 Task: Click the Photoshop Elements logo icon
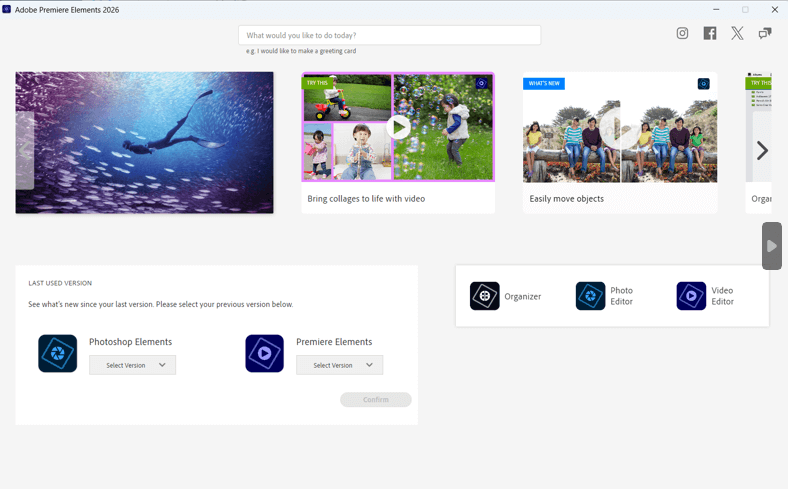(x=58, y=353)
